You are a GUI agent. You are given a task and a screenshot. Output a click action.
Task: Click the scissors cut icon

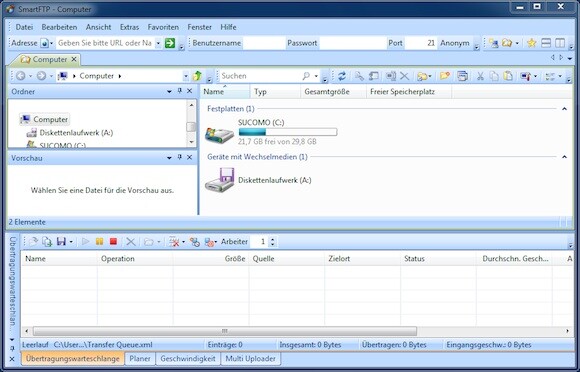(480, 76)
